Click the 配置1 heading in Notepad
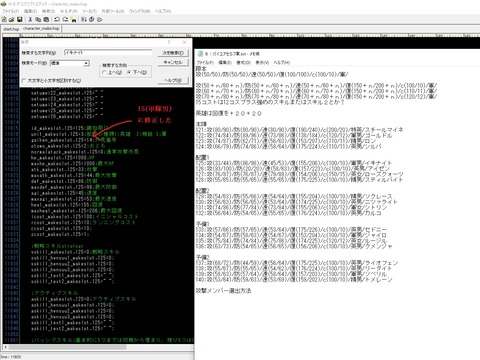 pyautogui.click(x=202, y=157)
